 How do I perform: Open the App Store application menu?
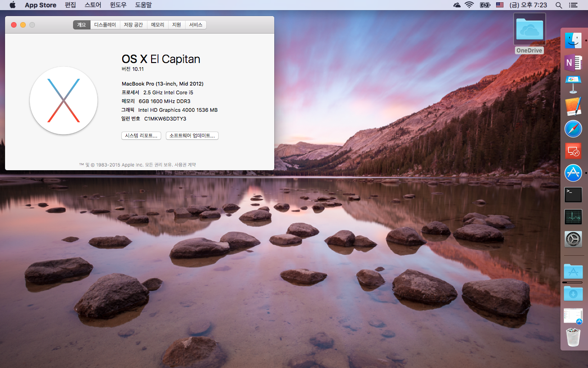click(x=40, y=5)
